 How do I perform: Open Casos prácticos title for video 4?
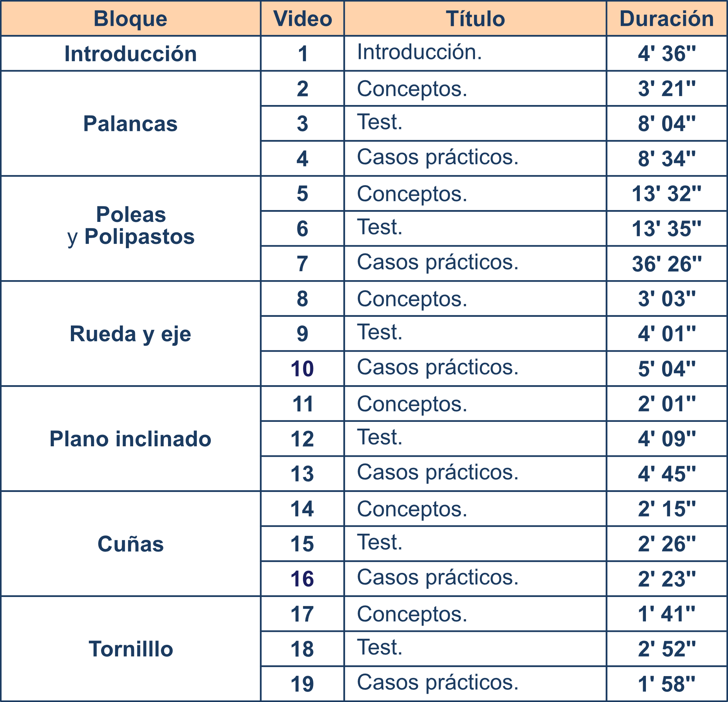click(x=438, y=157)
